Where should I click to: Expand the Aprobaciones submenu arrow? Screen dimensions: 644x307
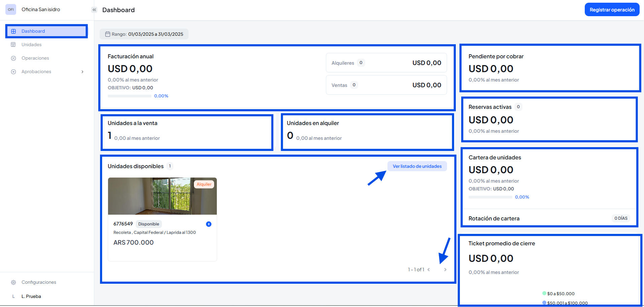coord(82,72)
